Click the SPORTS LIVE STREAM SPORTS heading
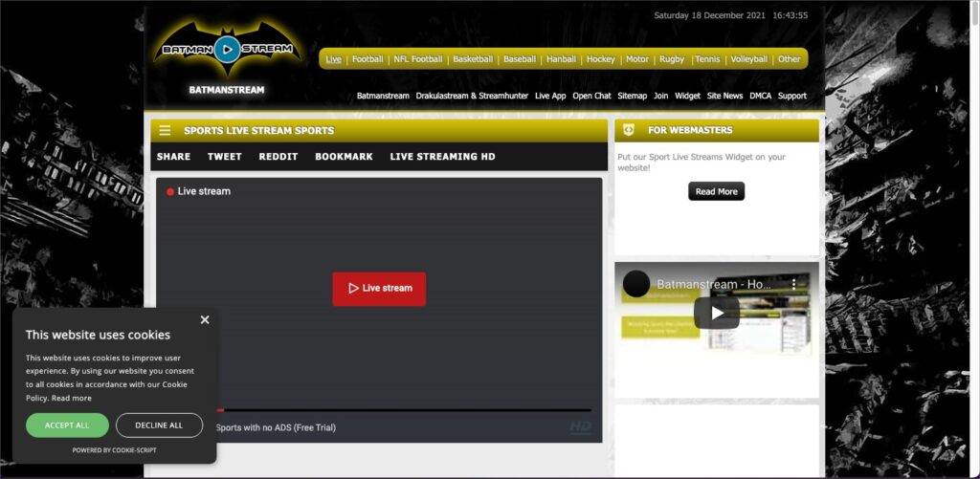This screenshot has width=980, height=479. [258, 131]
